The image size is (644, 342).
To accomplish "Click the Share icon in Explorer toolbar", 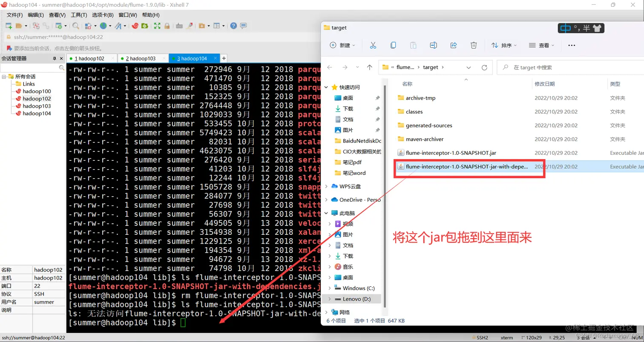I will 454,45.
